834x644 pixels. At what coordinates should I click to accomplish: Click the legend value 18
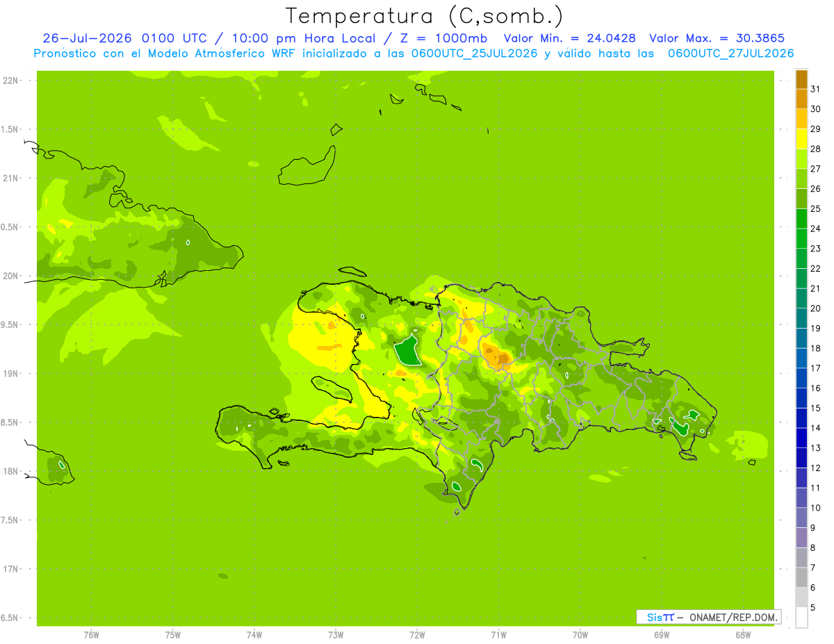[816, 348]
